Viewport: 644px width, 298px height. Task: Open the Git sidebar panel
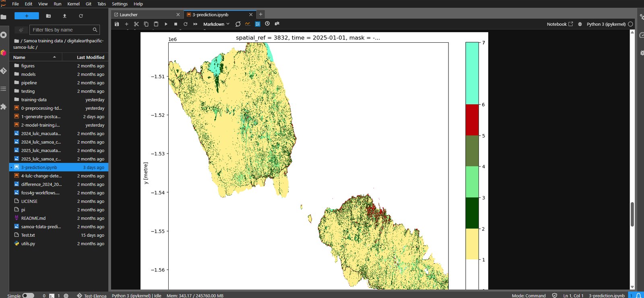click(x=4, y=71)
